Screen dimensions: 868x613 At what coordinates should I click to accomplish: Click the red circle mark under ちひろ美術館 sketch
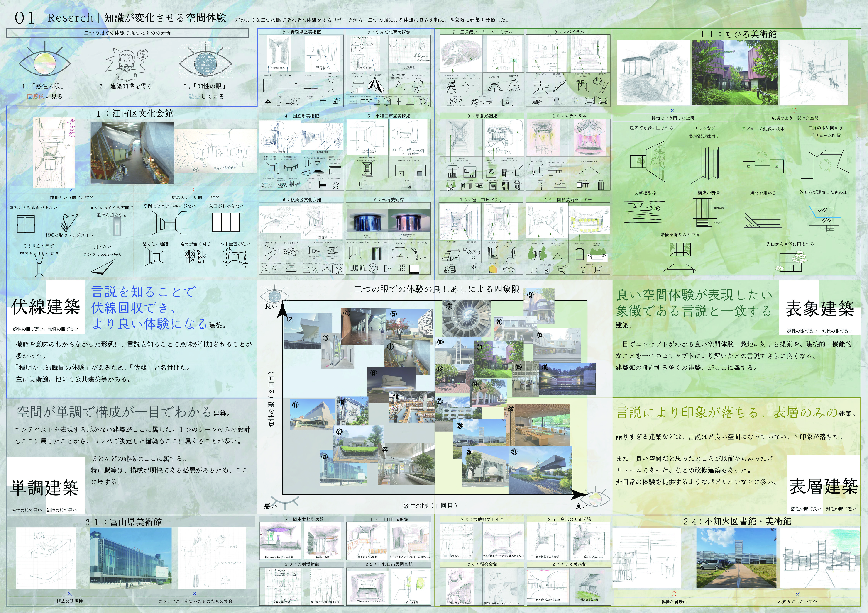click(x=794, y=110)
